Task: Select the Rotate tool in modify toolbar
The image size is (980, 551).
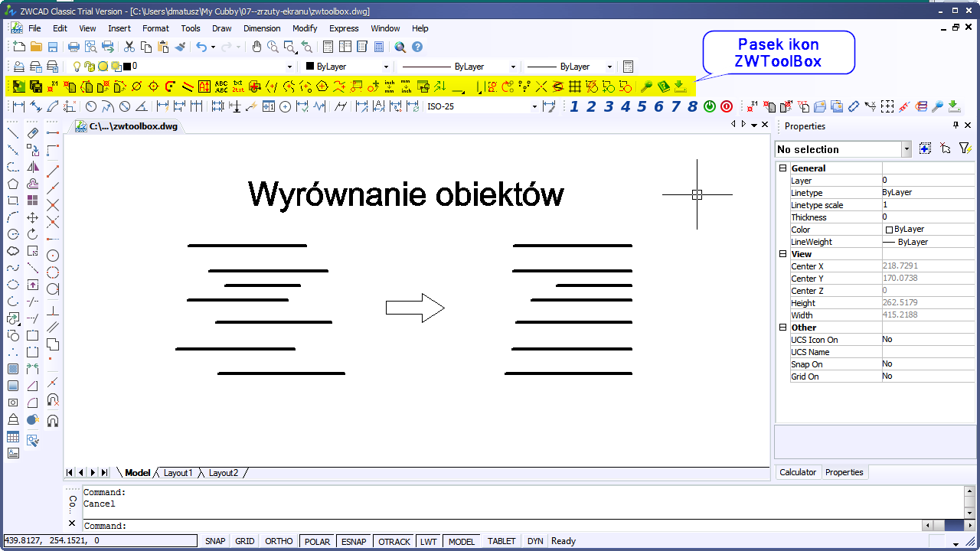Action: [x=33, y=234]
